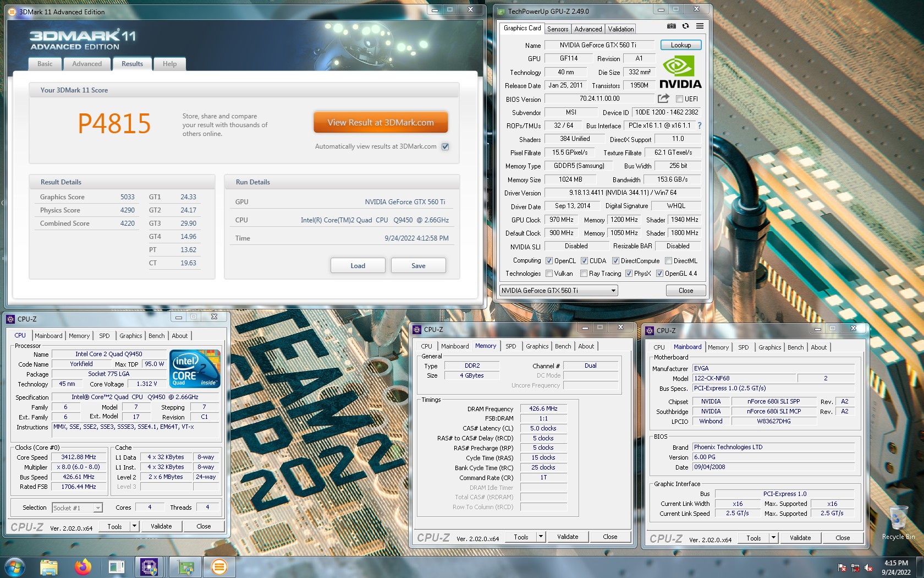Click the title icon of CPU-Z Memory window
Viewport: 924px width, 578px height.
pos(417,329)
